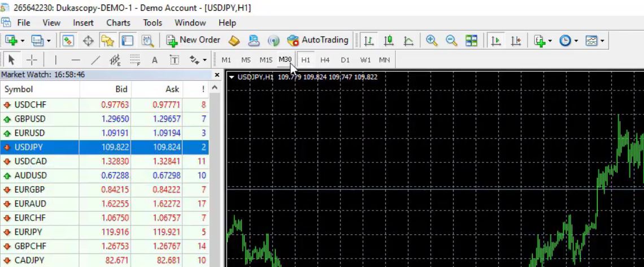
Task: Click the New Chart icon
Action: pos(11,40)
